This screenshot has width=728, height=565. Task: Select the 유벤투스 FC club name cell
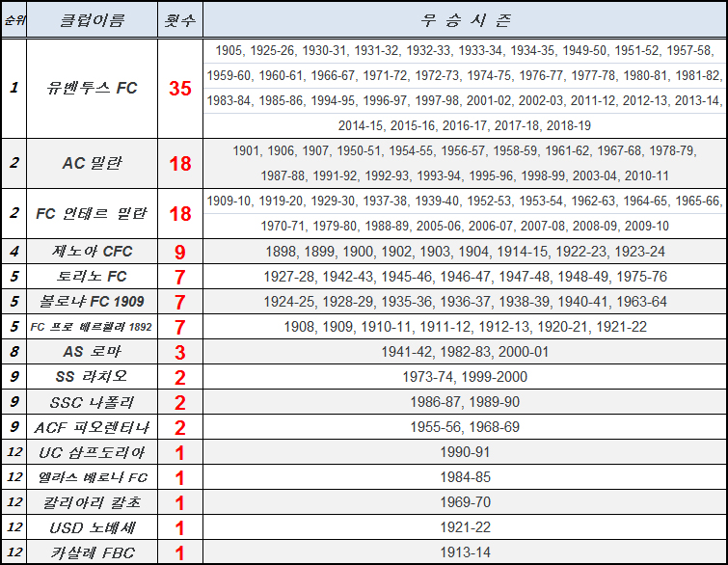(x=92, y=88)
